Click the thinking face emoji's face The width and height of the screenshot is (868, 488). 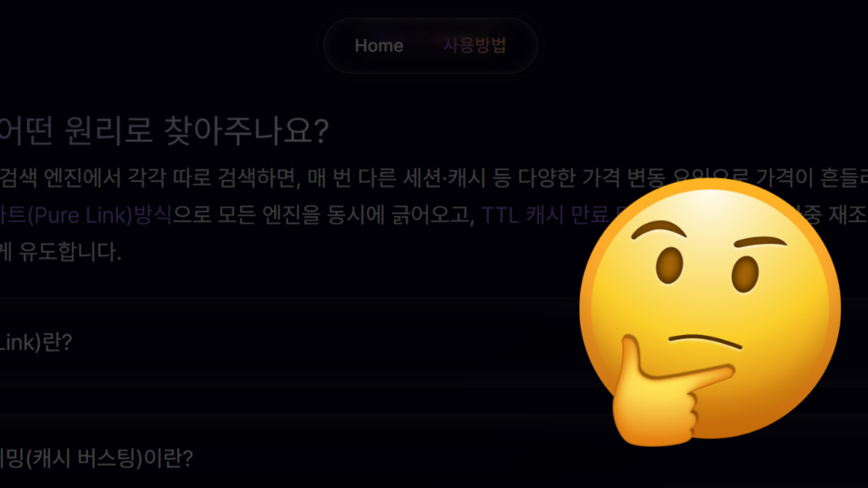(x=711, y=310)
